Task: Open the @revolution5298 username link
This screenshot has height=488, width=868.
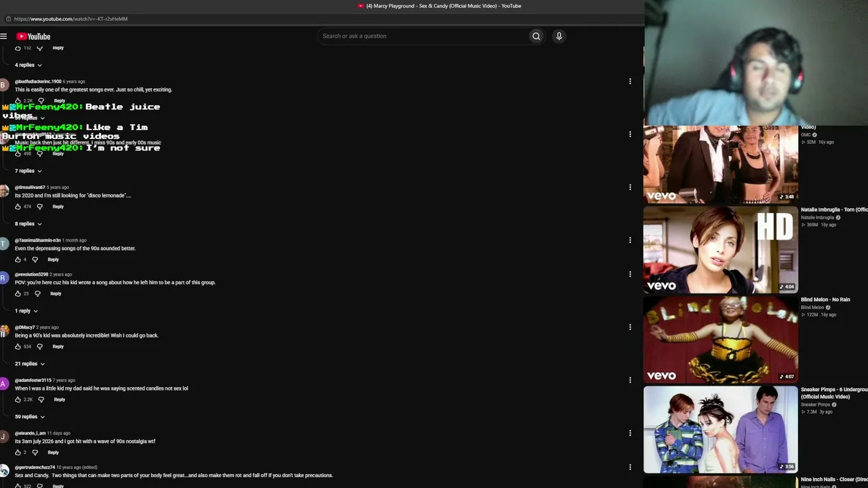Action: [31, 274]
